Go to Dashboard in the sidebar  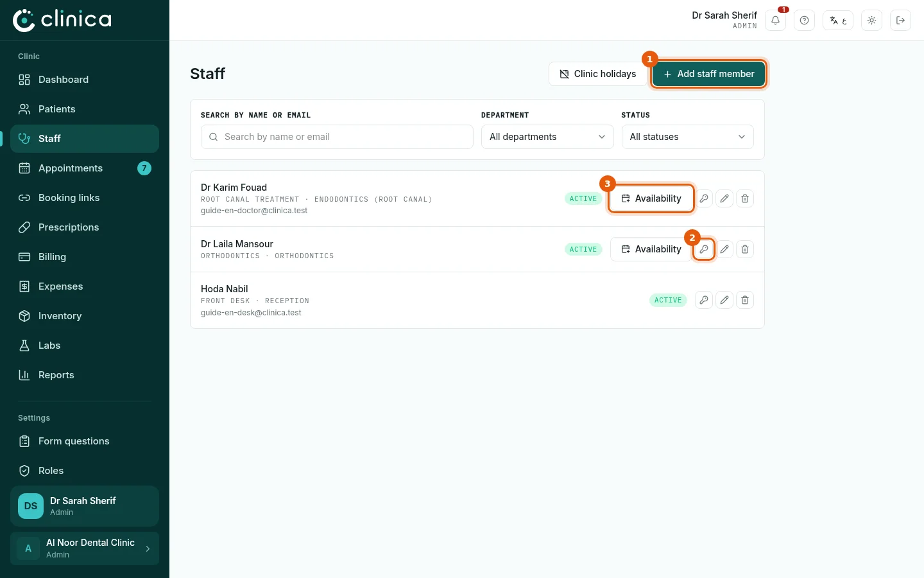point(85,80)
